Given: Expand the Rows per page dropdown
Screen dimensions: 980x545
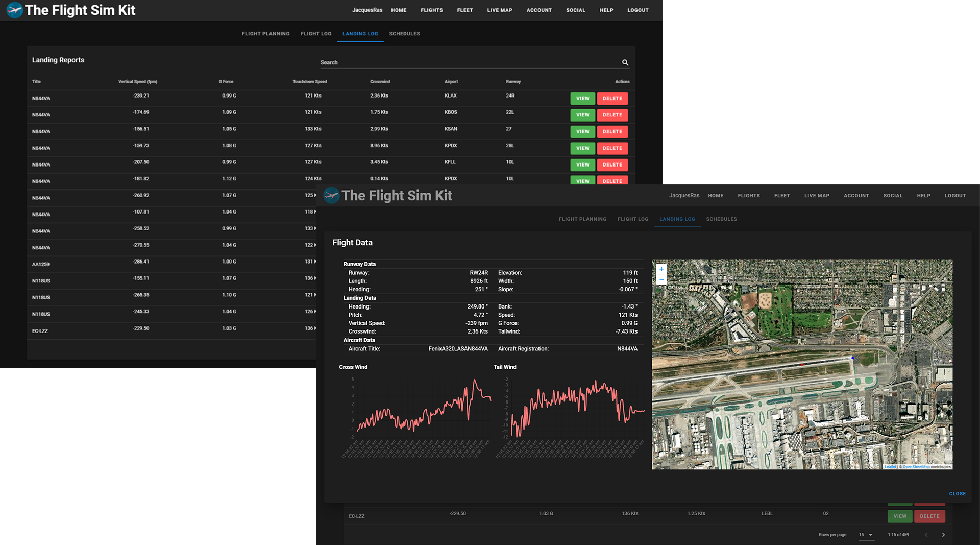Looking at the screenshot, I should (866, 535).
